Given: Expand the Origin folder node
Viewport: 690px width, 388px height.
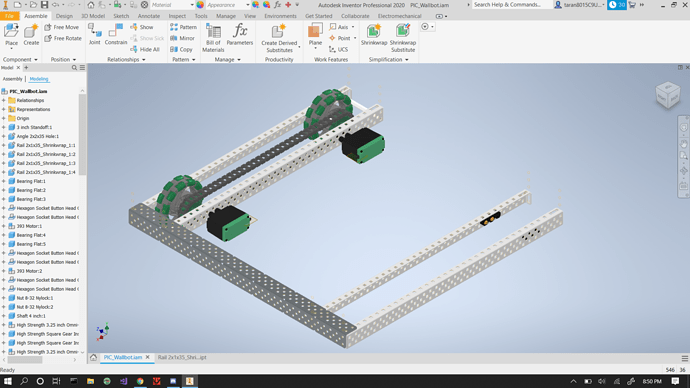Looking at the screenshot, I should click(x=4, y=118).
